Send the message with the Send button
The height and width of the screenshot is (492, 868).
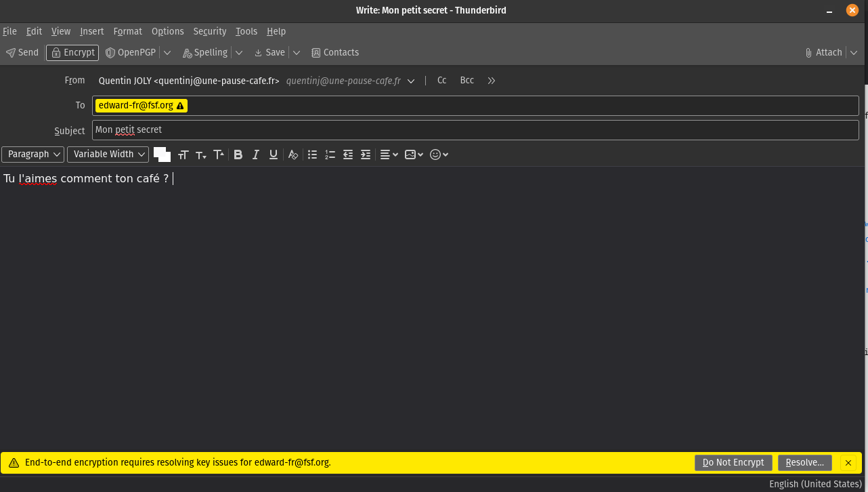(22, 53)
